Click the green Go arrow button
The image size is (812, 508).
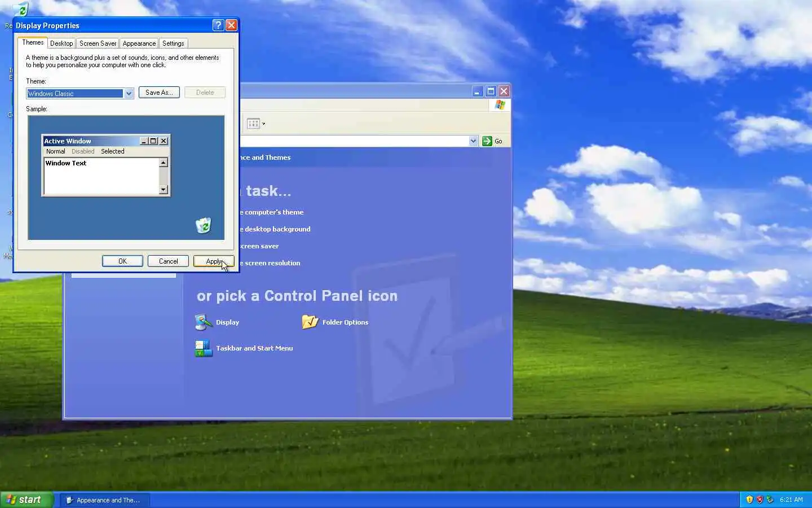[x=487, y=141]
